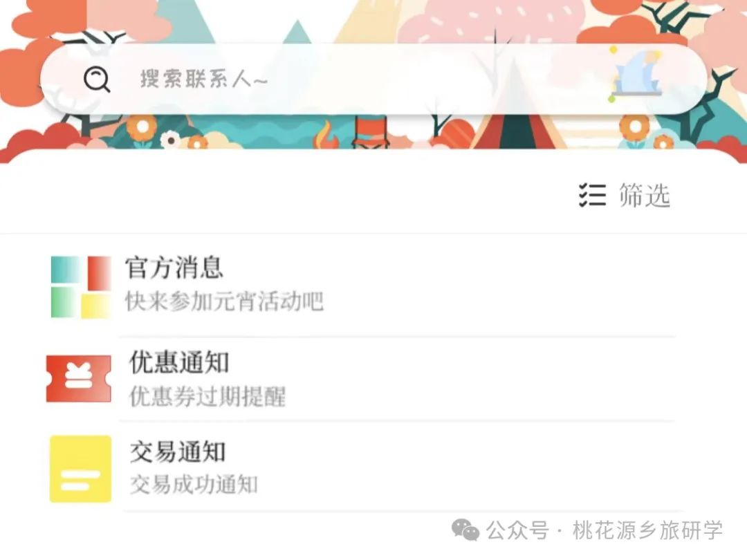This screenshot has width=747, height=560.
Task: Open the 官方消息 conversation title
Action: 174,268
